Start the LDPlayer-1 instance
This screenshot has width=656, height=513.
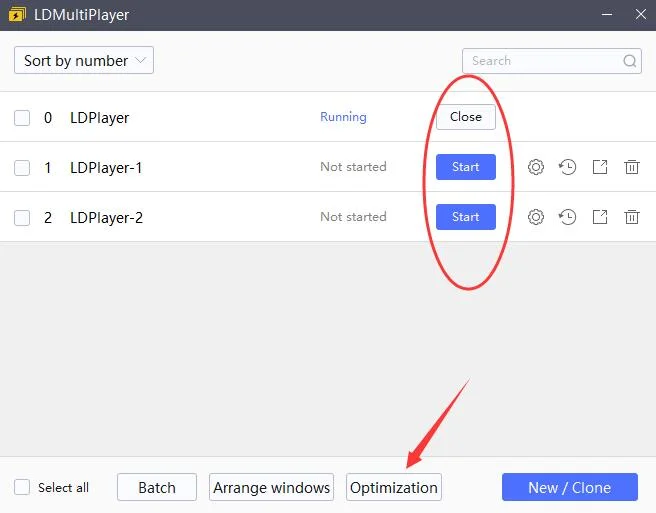(x=466, y=167)
